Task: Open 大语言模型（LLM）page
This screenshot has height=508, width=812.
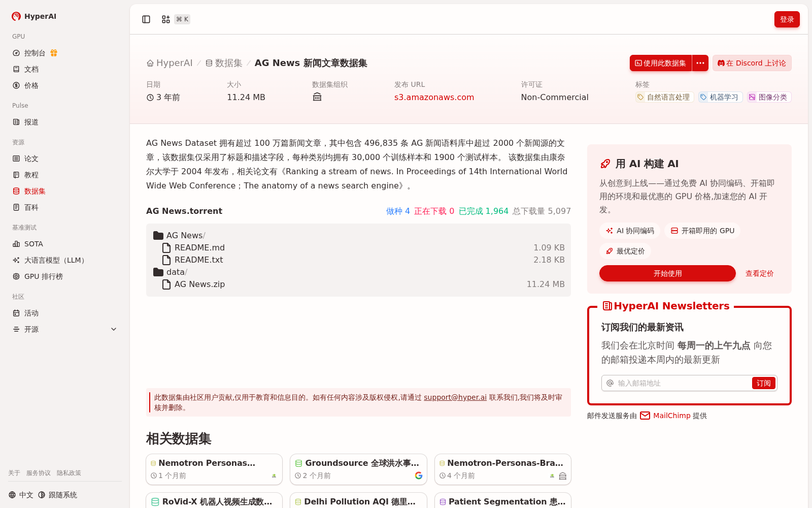Action: [x=65, y=260]
